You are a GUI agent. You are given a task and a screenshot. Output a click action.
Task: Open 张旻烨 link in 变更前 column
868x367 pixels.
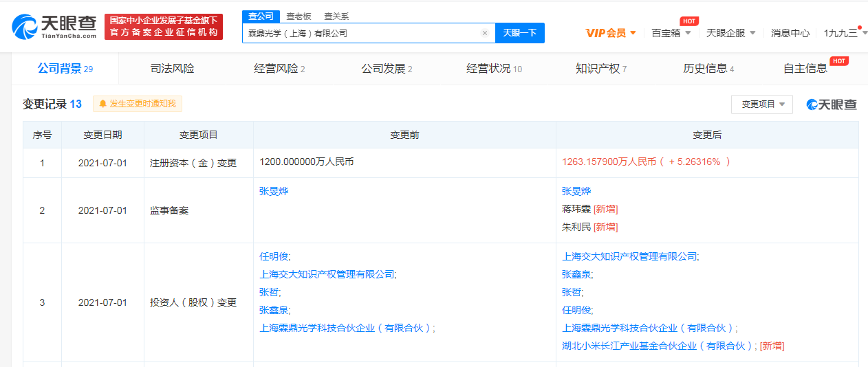point(274,191)
